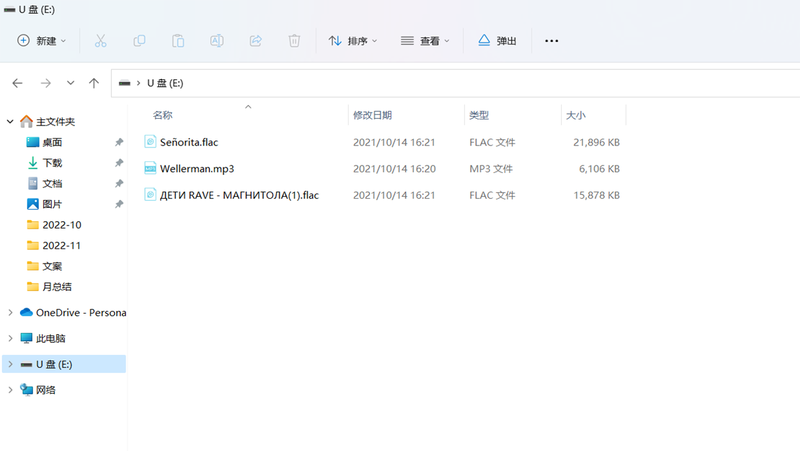The width and height of the screenshot is (800, 451).
Task: Click the Delete trash can icon
Action: click(294, 41)
